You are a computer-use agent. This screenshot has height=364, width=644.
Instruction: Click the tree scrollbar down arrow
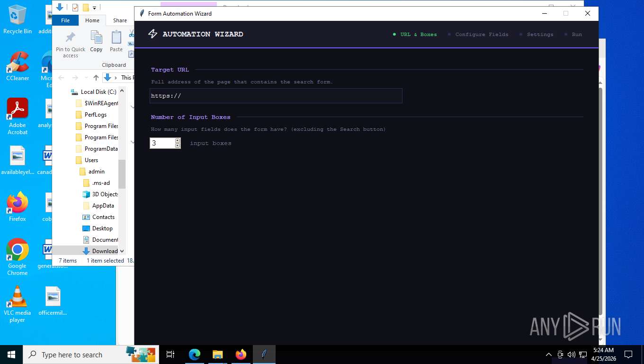[122, 251]
